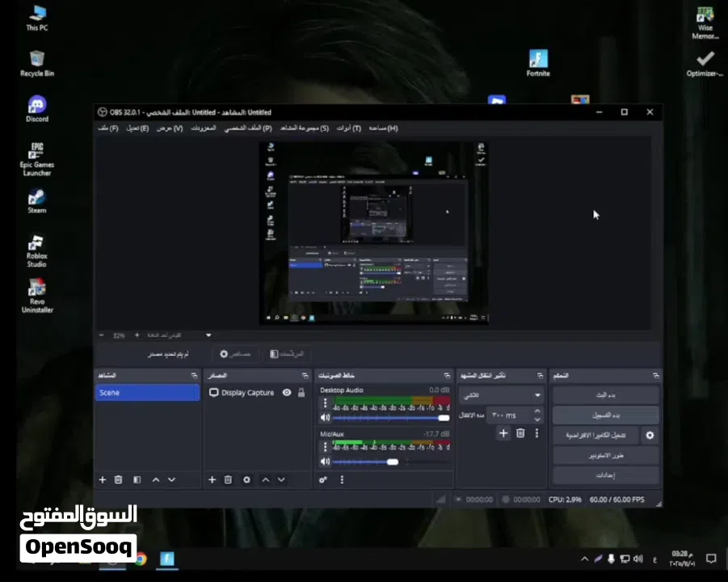
Task: Open the Tools (T) menu
Action: 349,128
